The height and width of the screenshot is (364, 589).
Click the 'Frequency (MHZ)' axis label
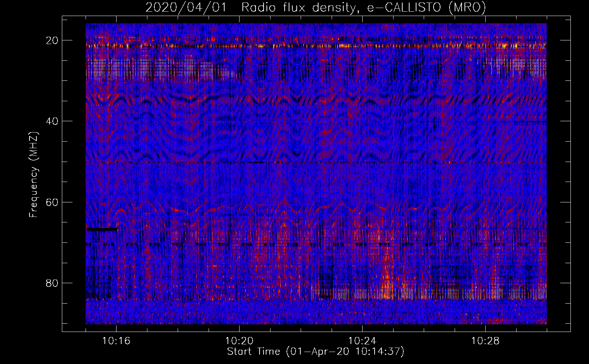[x=33, y=175]
